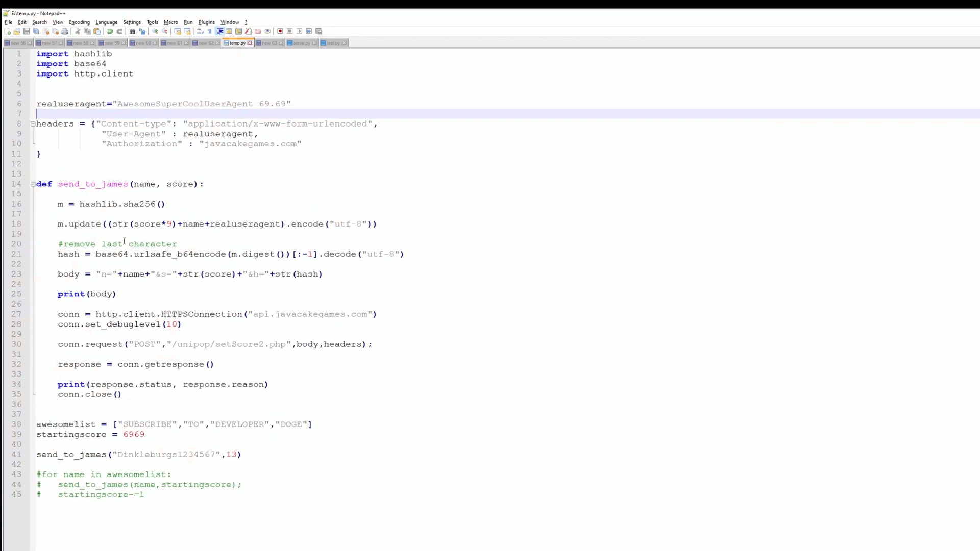The height and width of the screenshot is (551, 980).
Task: Click 'api.javacakegames.com' in HTTPSConnection line
Action: tap(310, 314)
